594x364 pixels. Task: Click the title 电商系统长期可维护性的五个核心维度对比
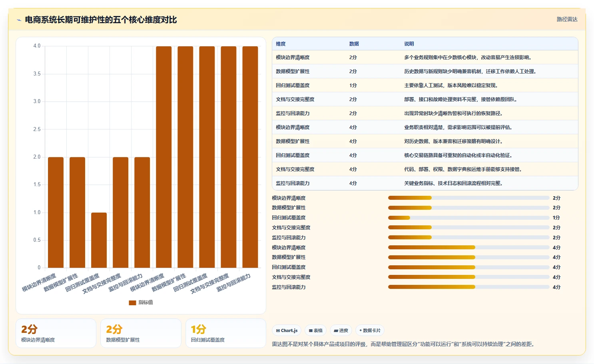click(101, 20)
